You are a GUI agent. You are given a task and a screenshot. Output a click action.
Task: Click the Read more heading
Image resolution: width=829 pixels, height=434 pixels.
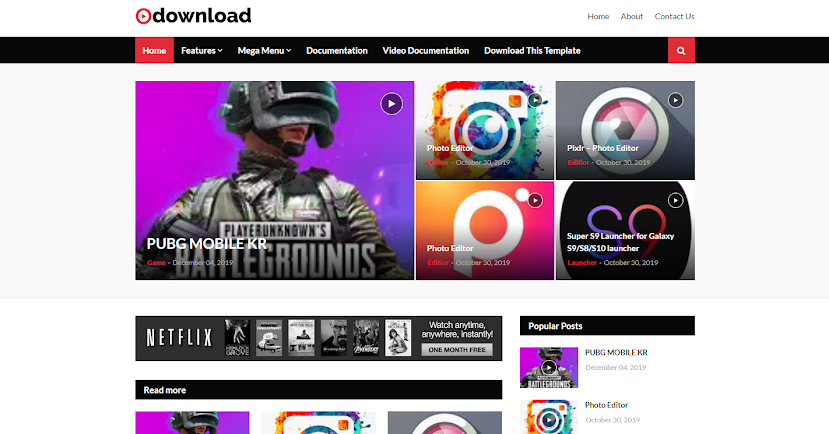tap(164, 390)
